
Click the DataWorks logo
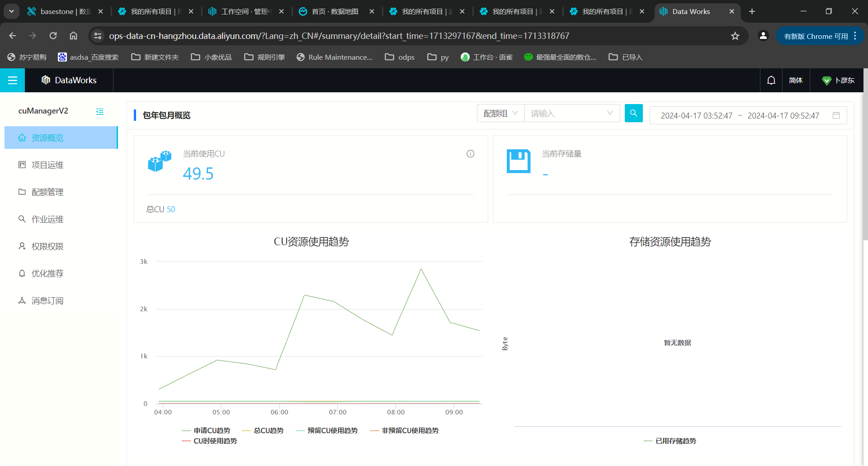coord(69,80)
